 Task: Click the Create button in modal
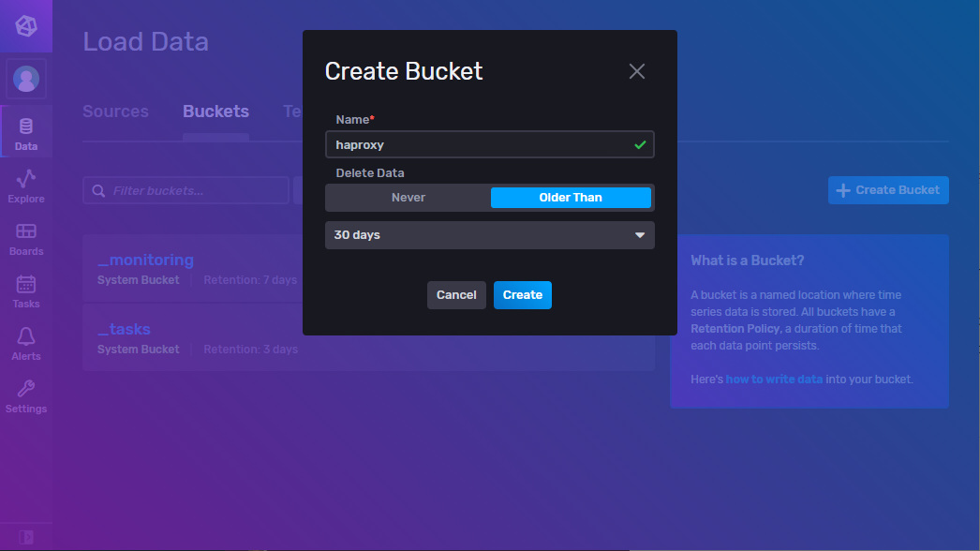(522, 294)
